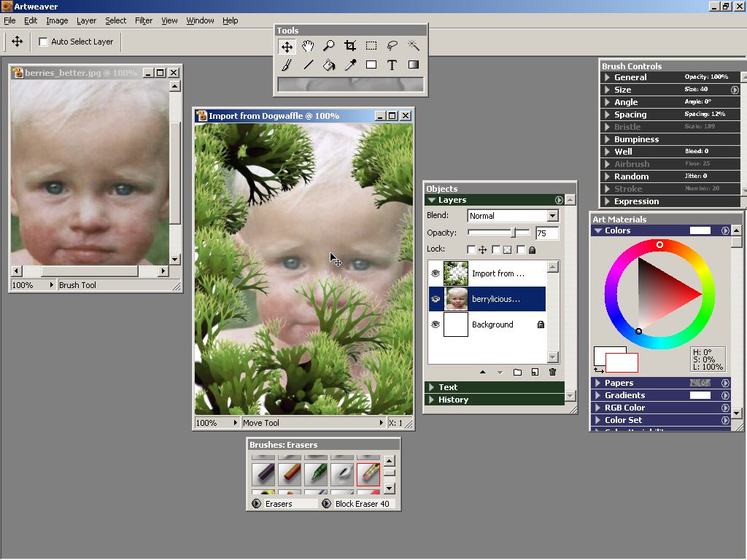Pick the Lasso selection tool
Viewport: 747px width, 560px height.
pos(392,46)
